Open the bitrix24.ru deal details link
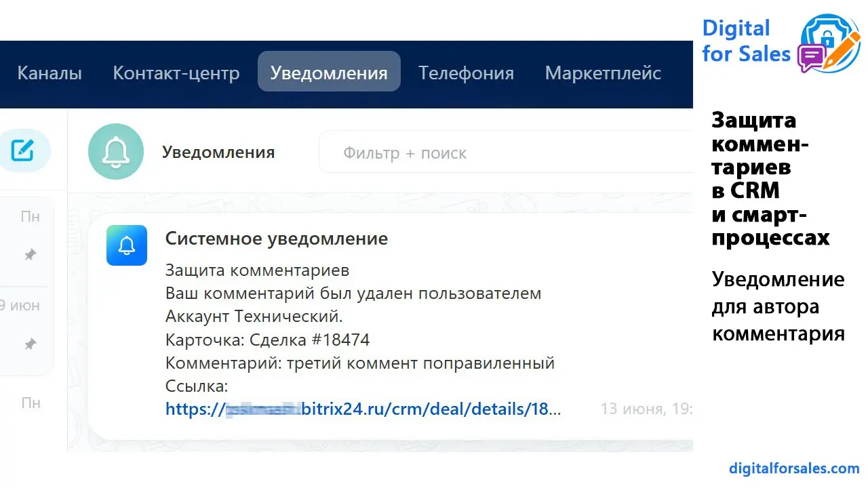Image resolution: width=868 pixels, height=488 pixels. coord(363,409)
